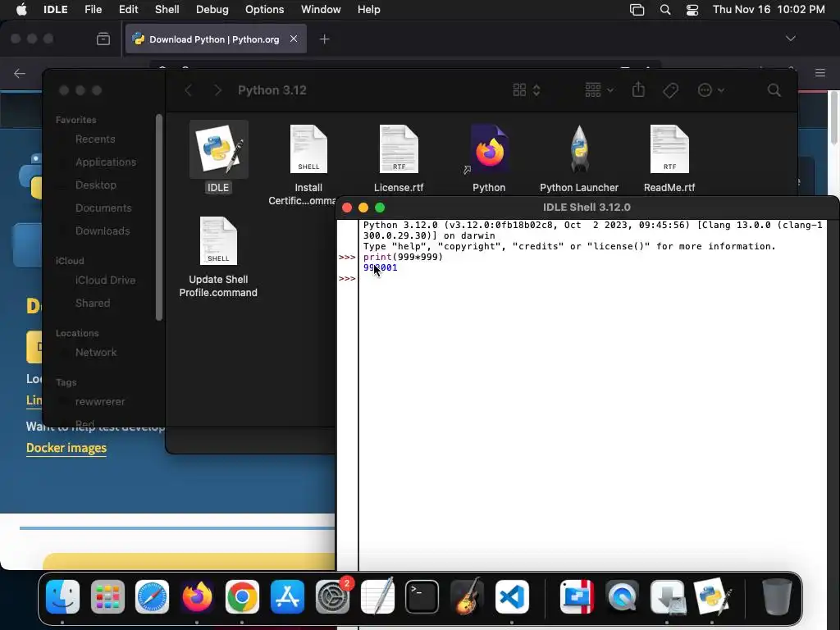Select Shared in Finder sidebar
The width and height of the screenshot is (840, 630).
[x=93, y=304]
